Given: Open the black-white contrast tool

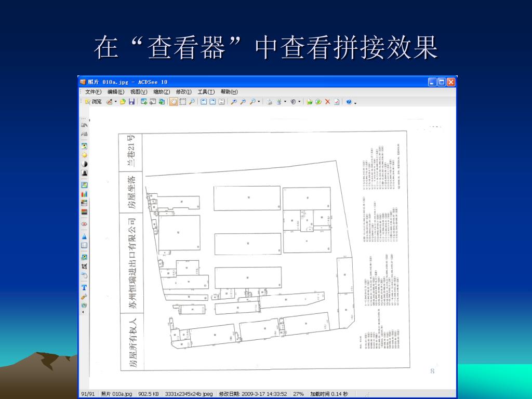Looking at the screenshot, I should pos(84,164).
